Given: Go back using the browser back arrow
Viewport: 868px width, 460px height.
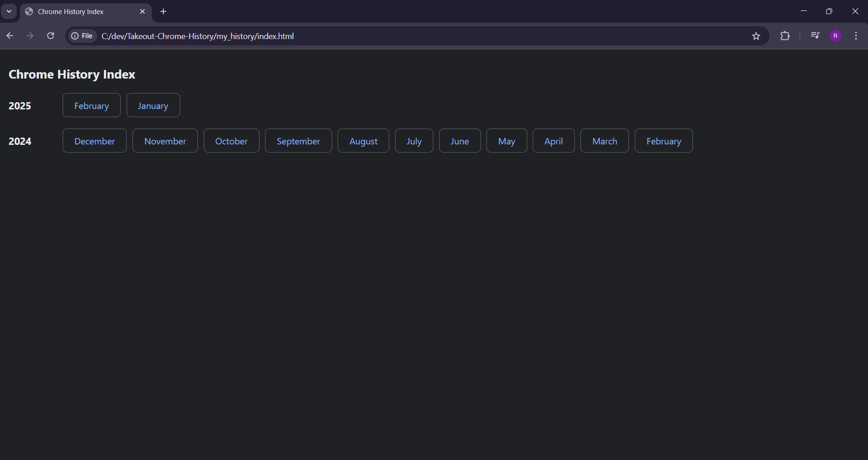Looking at the screenshot, I should [10, 36].
